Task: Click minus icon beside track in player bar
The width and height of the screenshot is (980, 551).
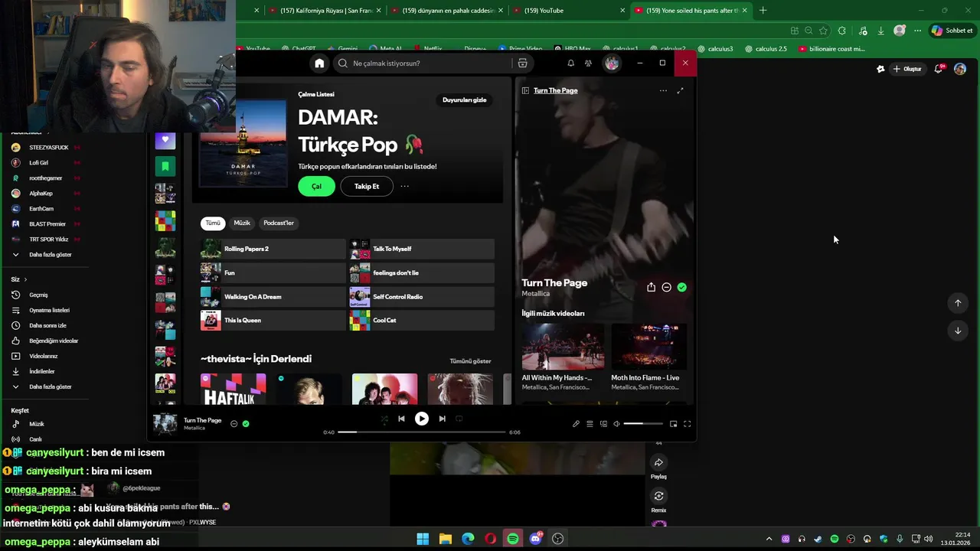Action: [x=234, y=423]
